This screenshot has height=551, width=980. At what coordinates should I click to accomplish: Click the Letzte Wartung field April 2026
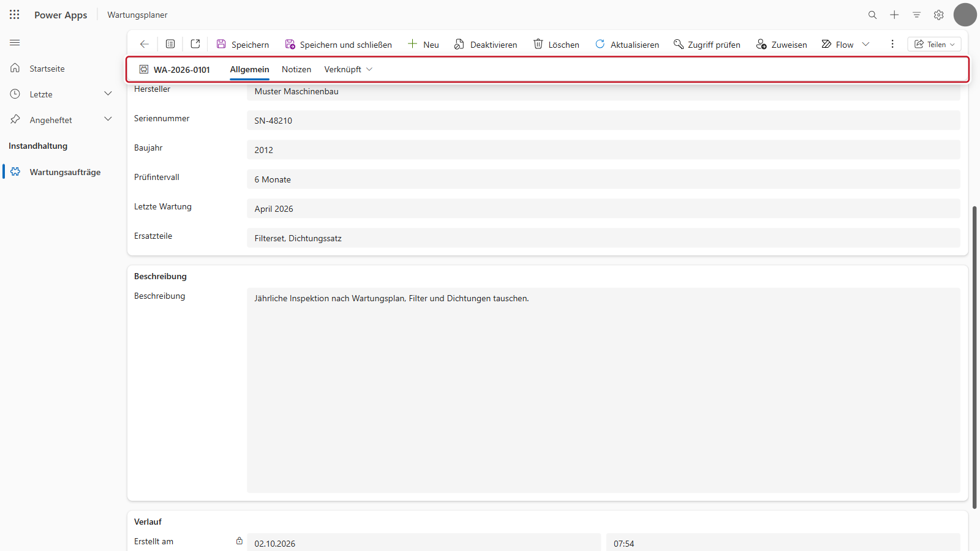[x=603, y=209]
